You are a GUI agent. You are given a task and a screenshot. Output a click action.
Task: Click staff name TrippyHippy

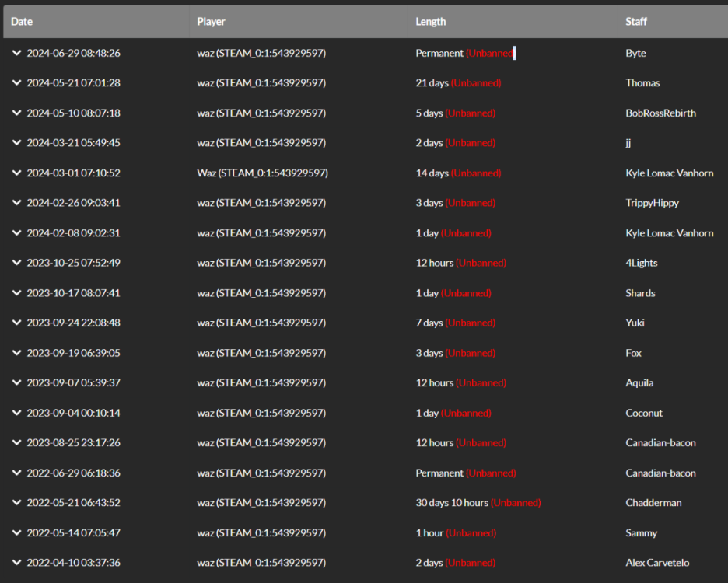tap(652, 203)
